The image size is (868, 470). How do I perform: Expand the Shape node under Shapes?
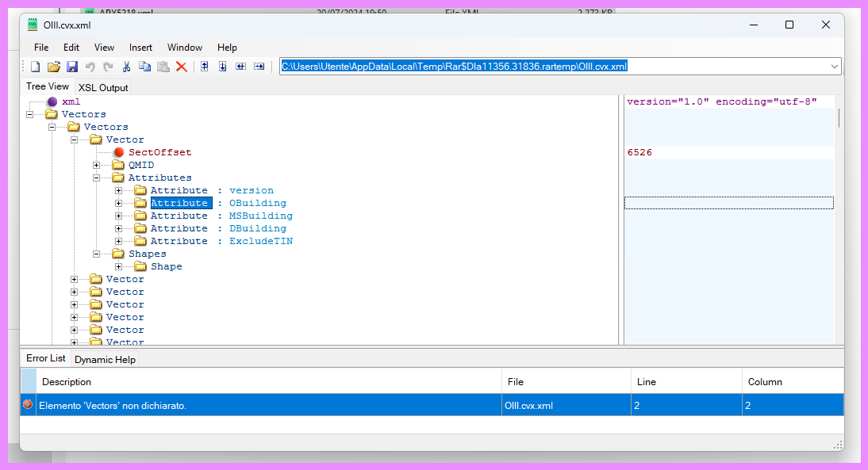click(119, 266)
